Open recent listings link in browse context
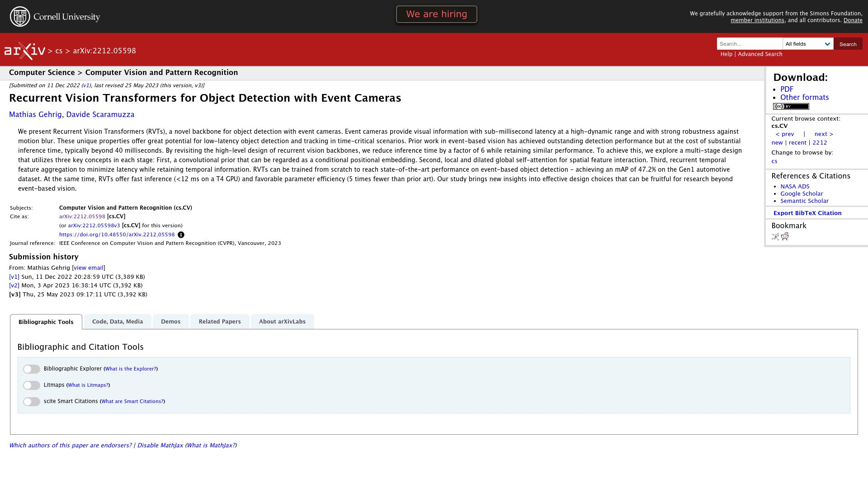This screenshot has height=488, width=868. click(x=797, y=143)
